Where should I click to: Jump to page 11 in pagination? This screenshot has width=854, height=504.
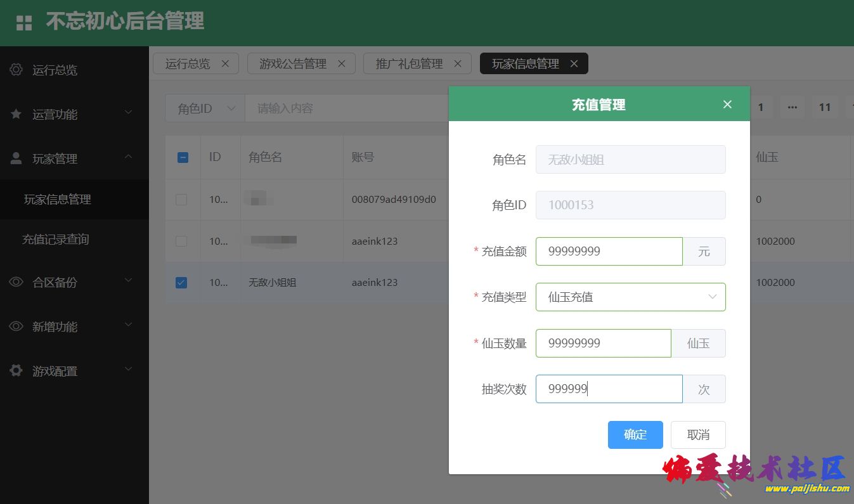(x=825, y=107)
